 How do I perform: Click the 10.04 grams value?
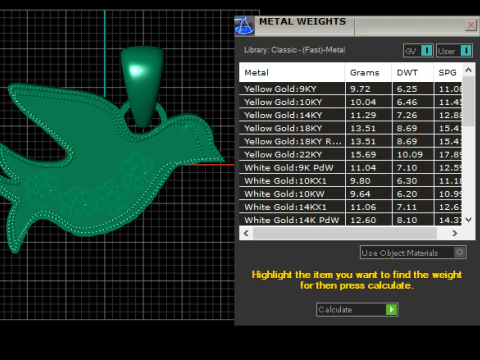363,102
